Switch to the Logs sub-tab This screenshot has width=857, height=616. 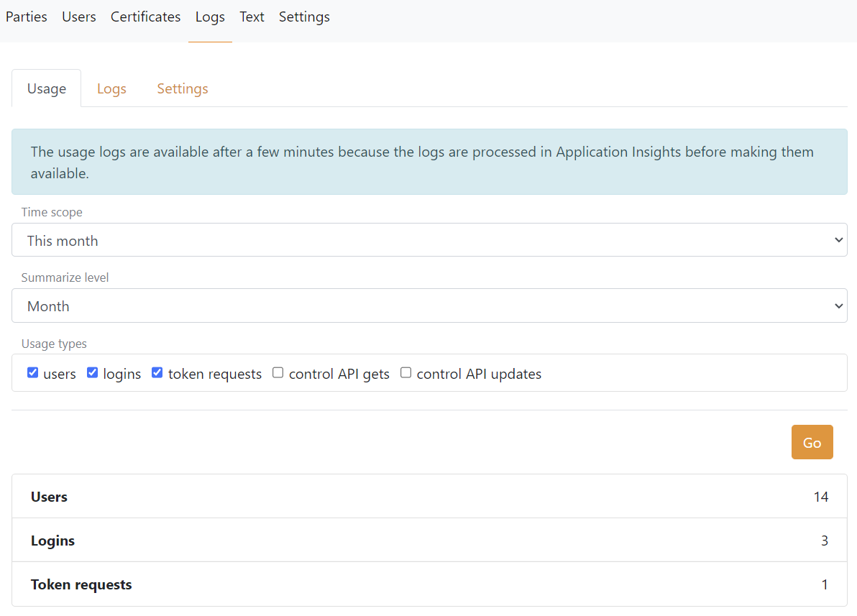111,88
